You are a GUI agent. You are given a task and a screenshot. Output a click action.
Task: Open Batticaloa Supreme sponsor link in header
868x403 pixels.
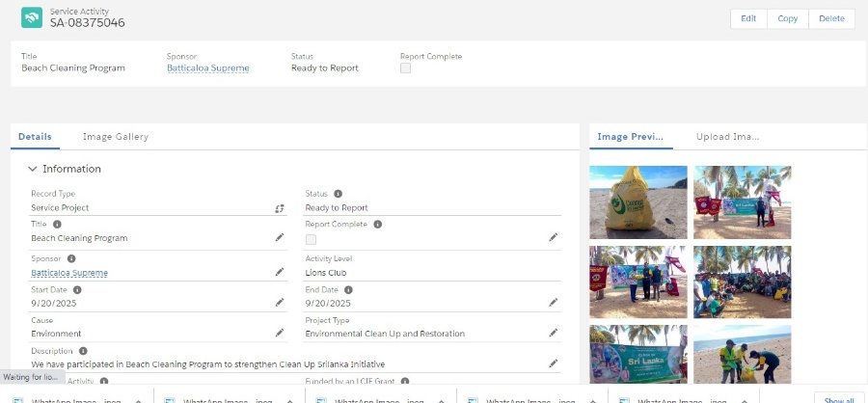[x=207, y=68]
